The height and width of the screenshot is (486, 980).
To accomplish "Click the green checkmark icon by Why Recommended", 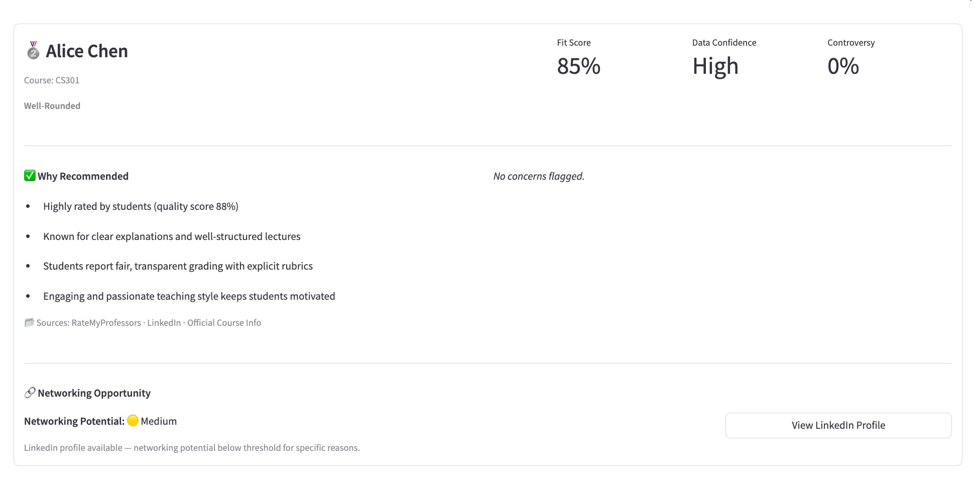I will (x=30, y=176).
